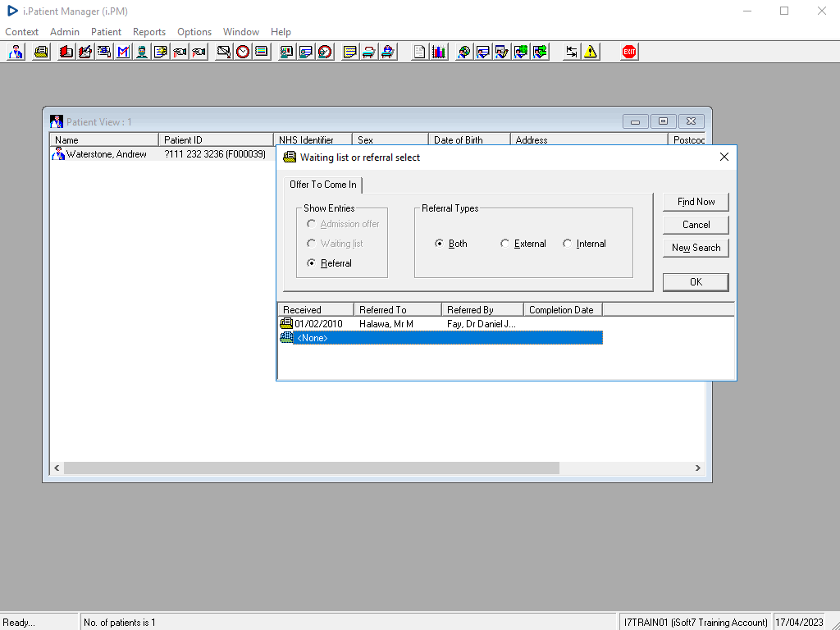Click Fay, Dr Daniel J referred-by cell

coord(481,324)
